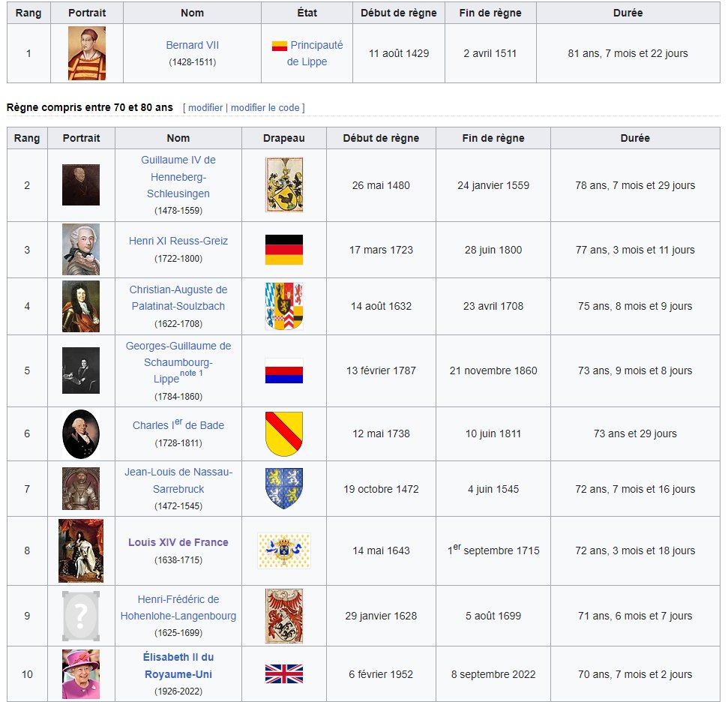Select the '29 janvier 1628' cell
This screenshot has height=702, width=728.
click(381, 616)
